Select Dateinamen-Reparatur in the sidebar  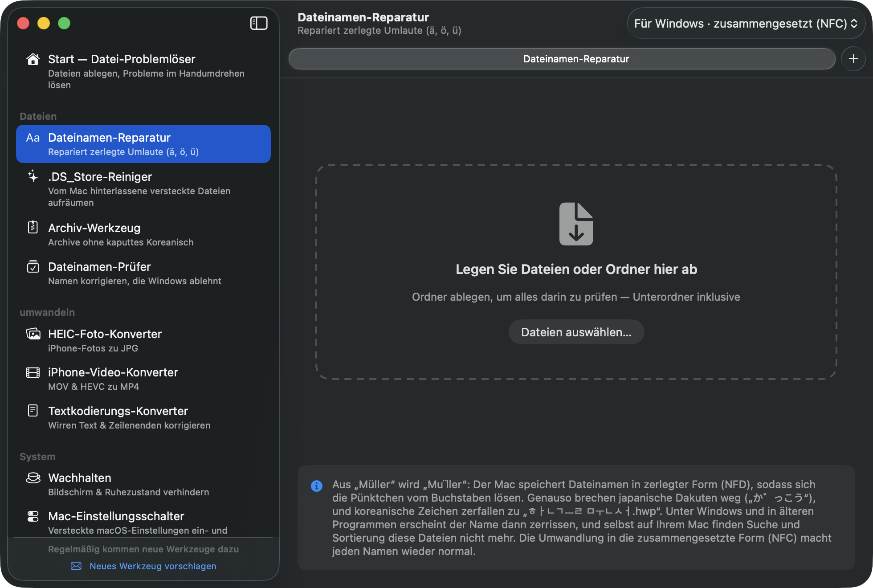pos(143,144)
